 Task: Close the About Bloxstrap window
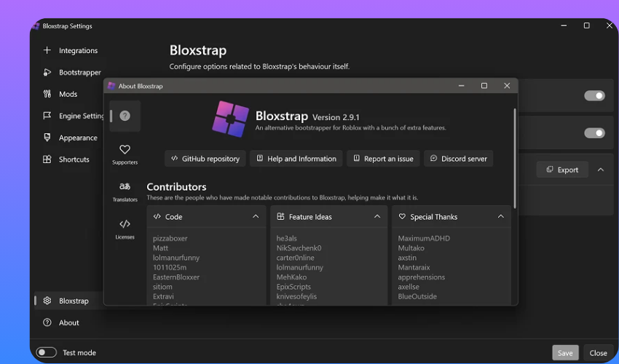pyautogui.click(x=507, y=86)
